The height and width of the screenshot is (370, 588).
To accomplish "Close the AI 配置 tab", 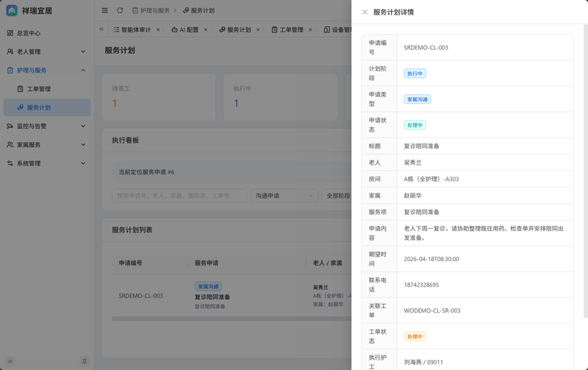I will 206,29.
